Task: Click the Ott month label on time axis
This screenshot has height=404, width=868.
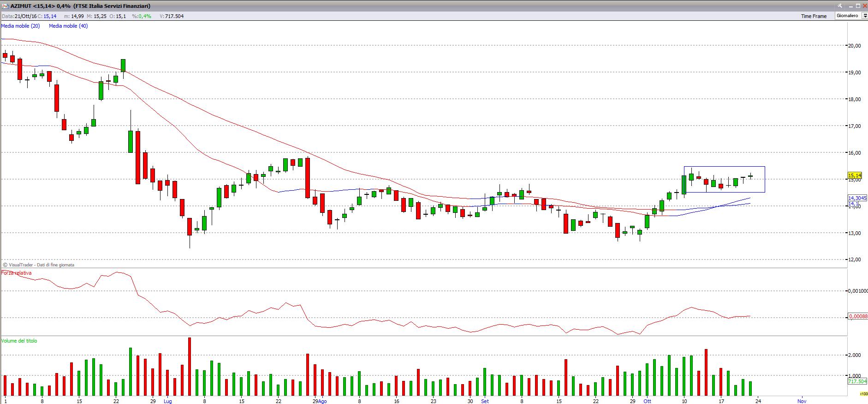Action: click(648, 401)
